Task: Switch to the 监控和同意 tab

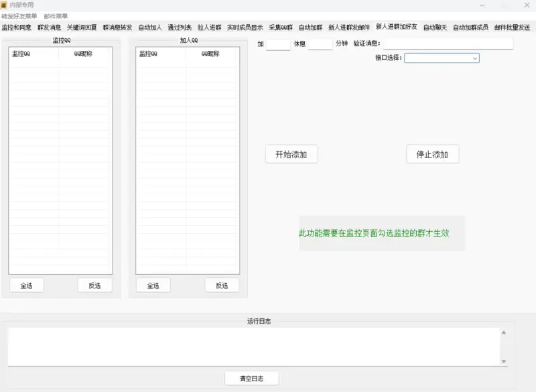Action: pyautogui.click(x=19, y=27)
